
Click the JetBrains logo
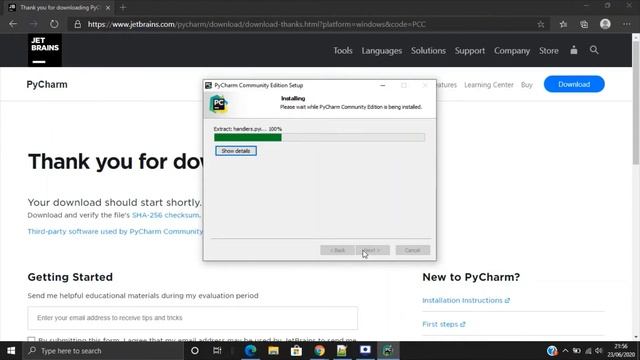click(44, 50)
